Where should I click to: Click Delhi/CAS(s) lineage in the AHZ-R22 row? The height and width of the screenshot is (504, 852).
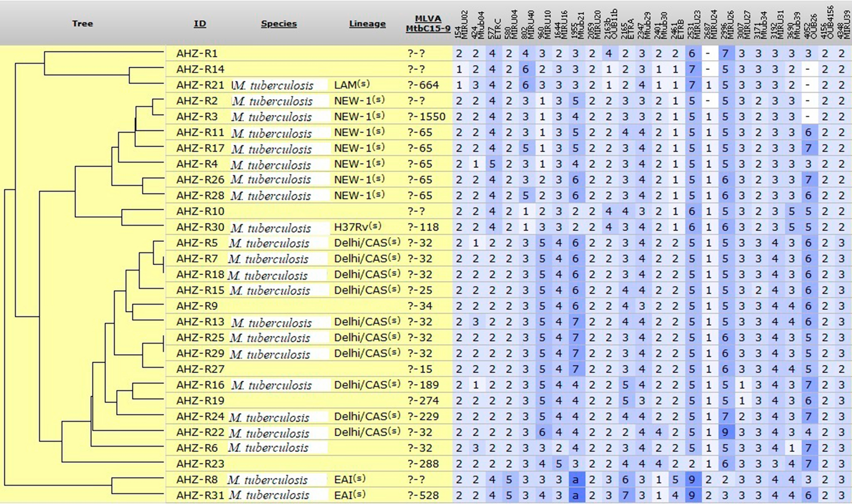367,432
